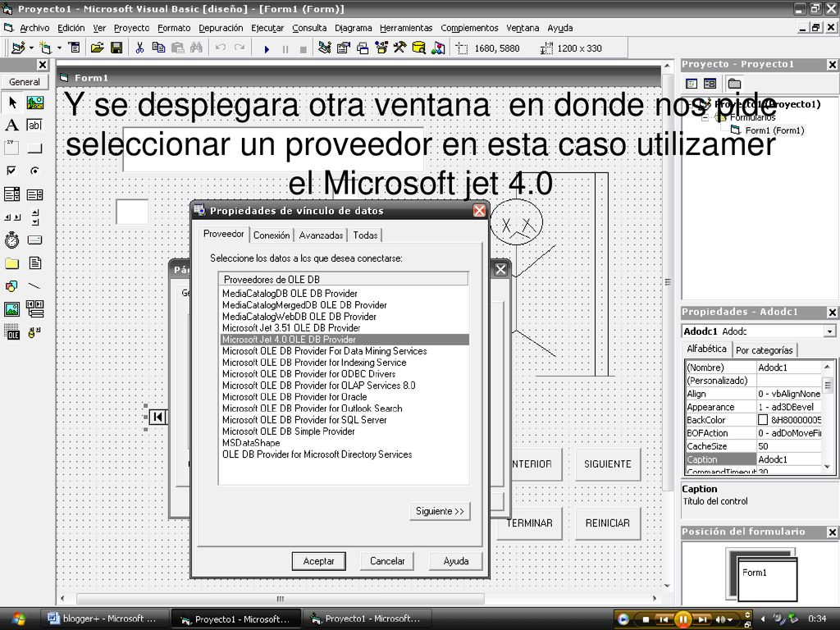Open the Herramientas menu

(406, 28)
